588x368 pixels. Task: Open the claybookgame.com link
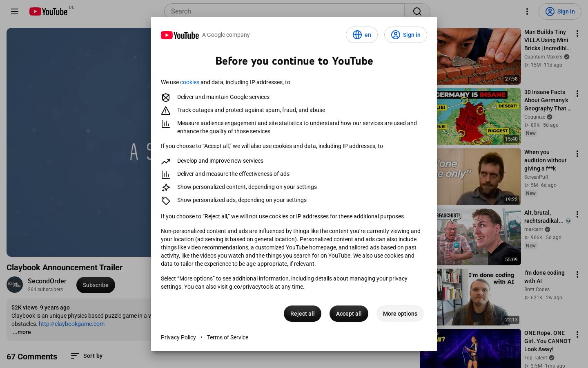pyautogui.click(x=71, y=324)
